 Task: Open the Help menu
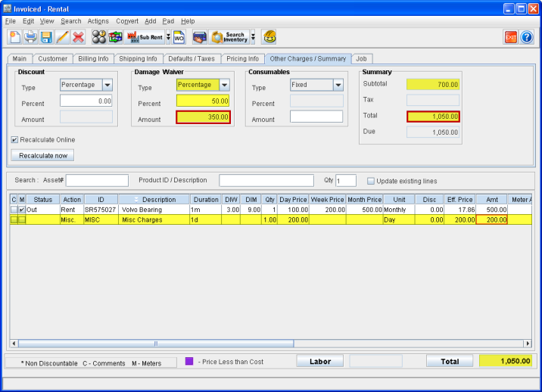pos(188,21)
